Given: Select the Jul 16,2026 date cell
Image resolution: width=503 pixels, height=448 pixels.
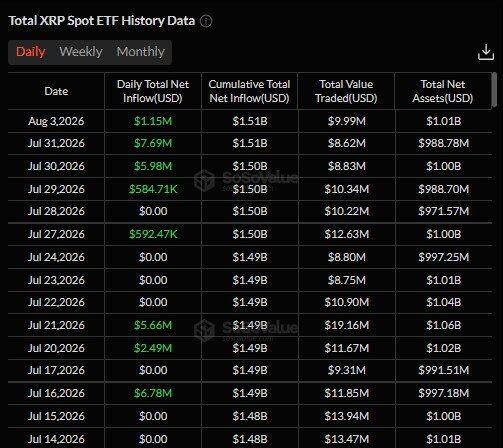Looking at the screenshot, I should pos(56,393).
